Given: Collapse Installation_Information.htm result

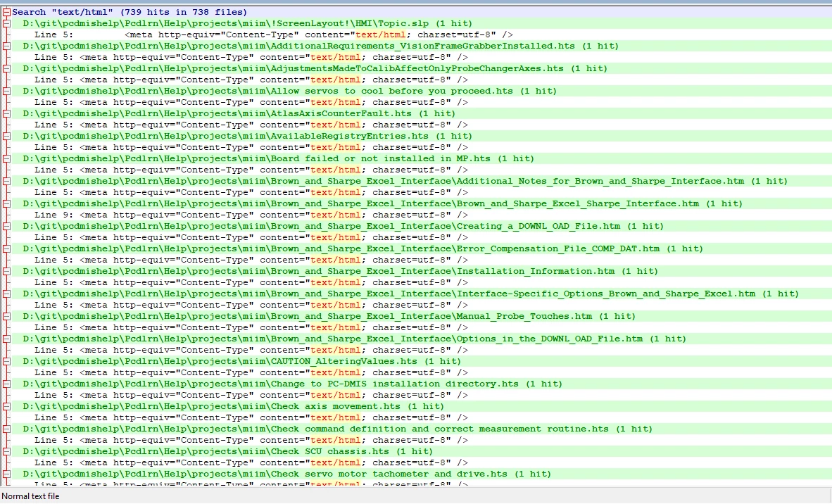Looking at the screenshot, I should [x=6, y=271].
